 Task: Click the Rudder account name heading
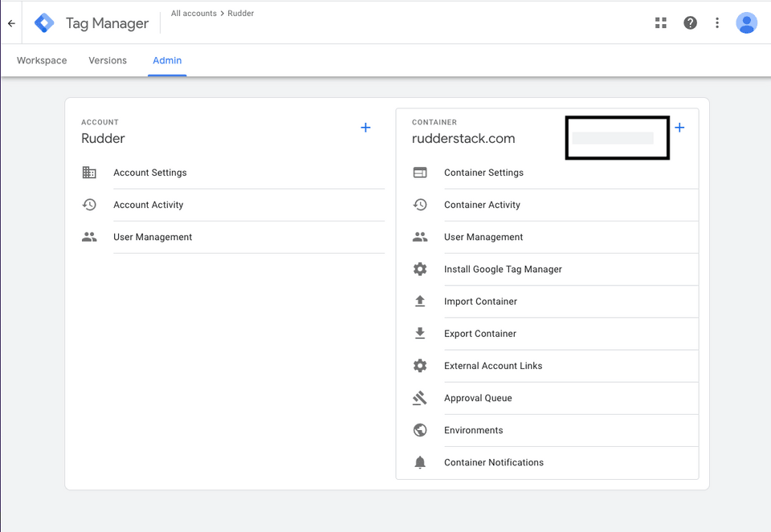click(x=104, y=139)
